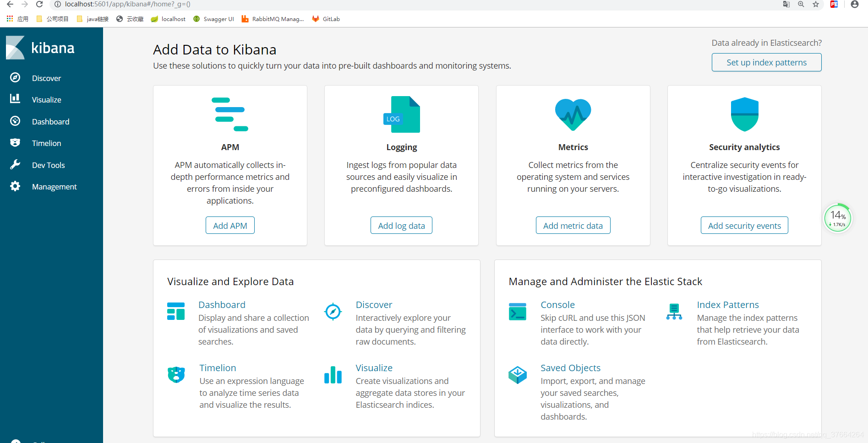
Task: Click the APM chart icon
Action: [x=229, y=114]
